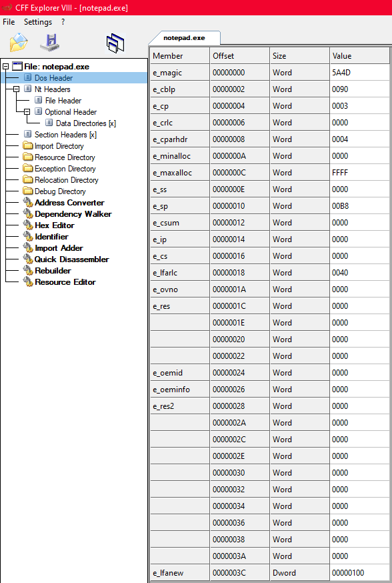Click the Relocation Directory folder icon
This screenshot has height=583, width=392.
pos(28,179)
